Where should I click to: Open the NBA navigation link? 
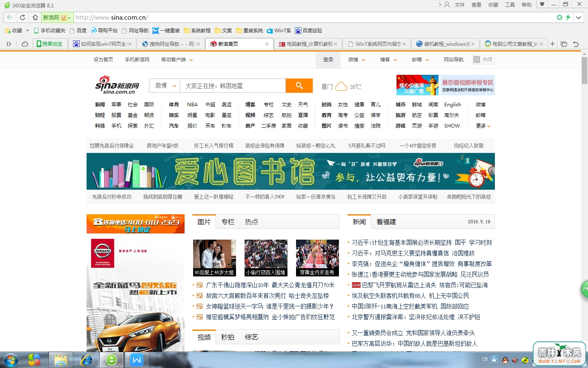pyautogui.click(x=192, y=105)
